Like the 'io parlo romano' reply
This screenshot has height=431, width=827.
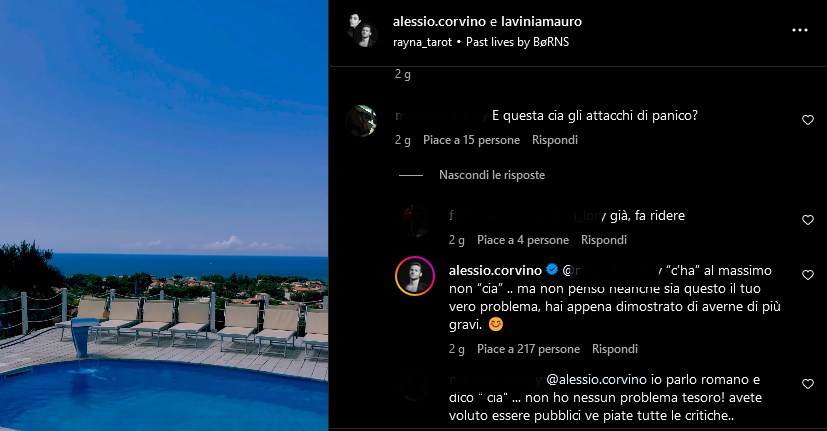[807, 384]
